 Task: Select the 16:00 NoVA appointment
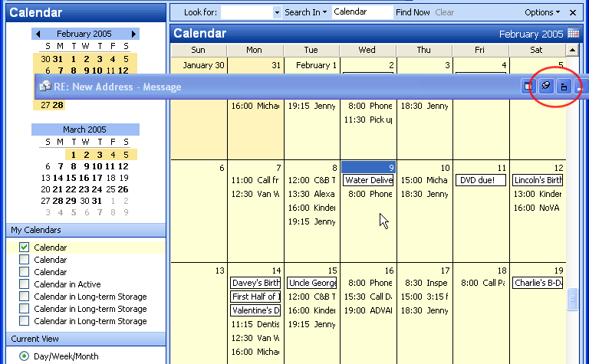click(x=538, y=208)
